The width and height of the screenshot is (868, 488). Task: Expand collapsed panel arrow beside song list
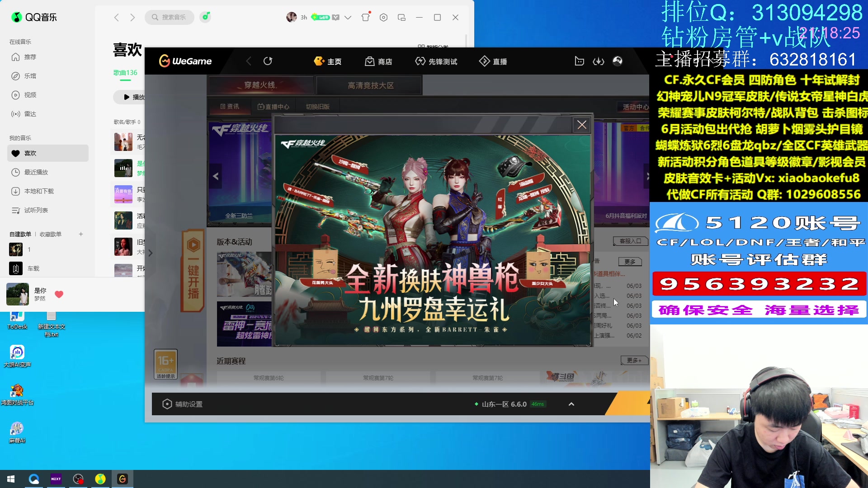point(151,253)
